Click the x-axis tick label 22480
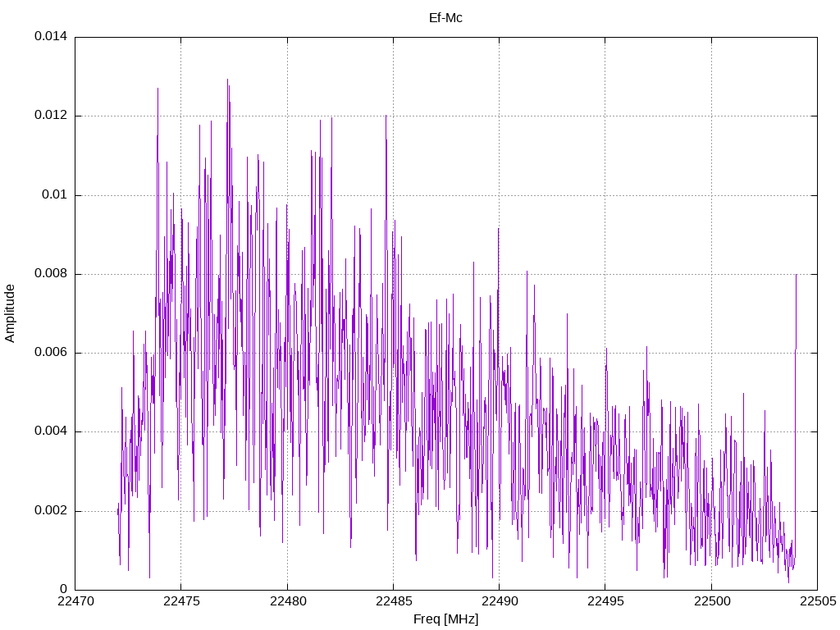 click(288, 601)
